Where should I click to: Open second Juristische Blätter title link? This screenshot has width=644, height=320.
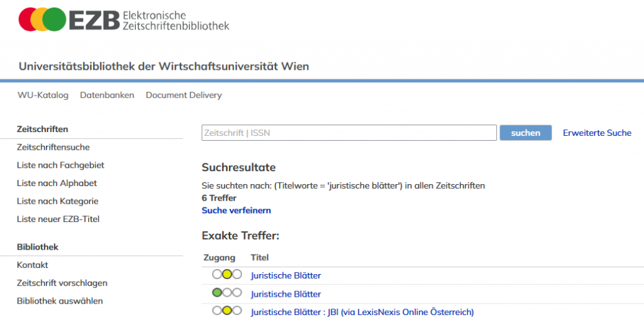(286, 294)
